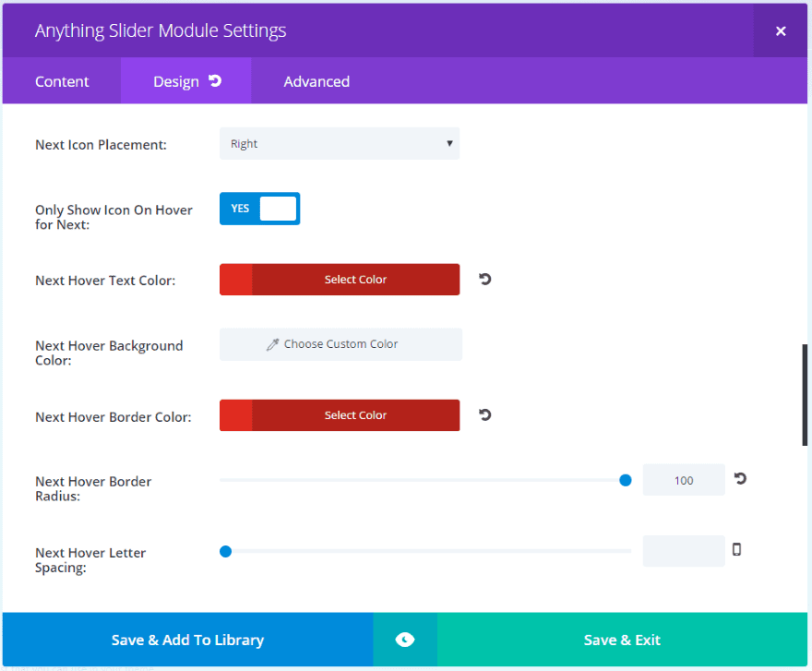Click Save & Add To Library

[x=187, y=640]
